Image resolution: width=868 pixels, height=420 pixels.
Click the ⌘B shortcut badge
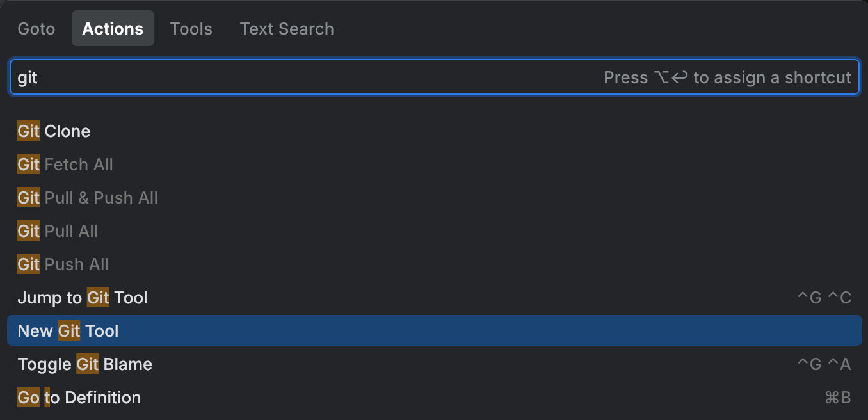click(837, 397)
